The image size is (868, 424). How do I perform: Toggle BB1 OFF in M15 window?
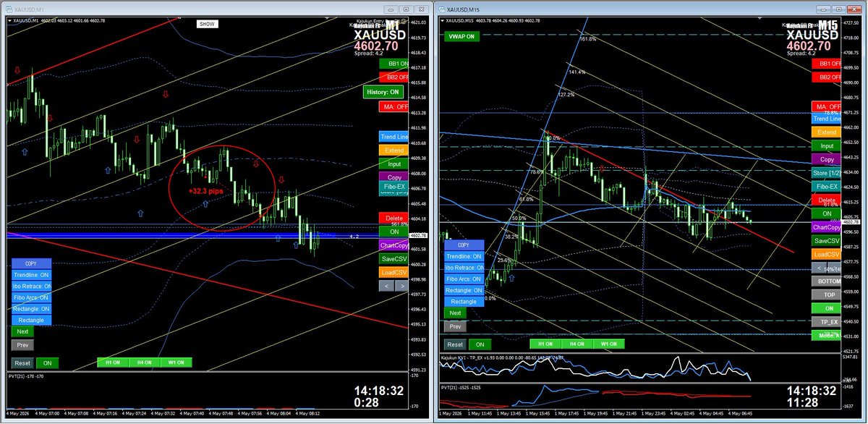point(827,64)
